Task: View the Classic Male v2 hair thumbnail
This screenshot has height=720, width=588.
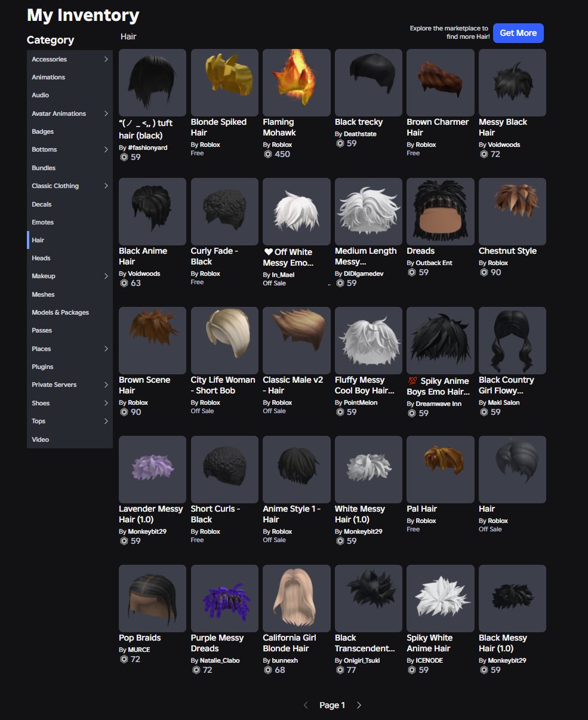Action: pos(297,340)
